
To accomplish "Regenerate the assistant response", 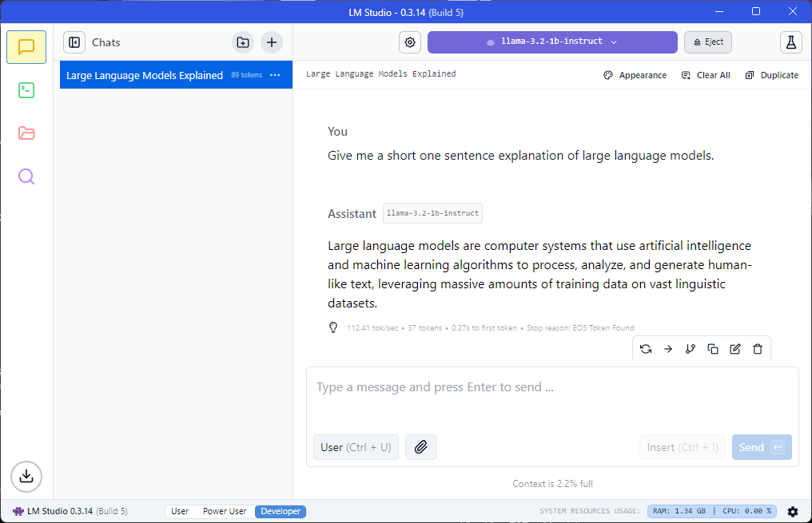I will point(646,348).
